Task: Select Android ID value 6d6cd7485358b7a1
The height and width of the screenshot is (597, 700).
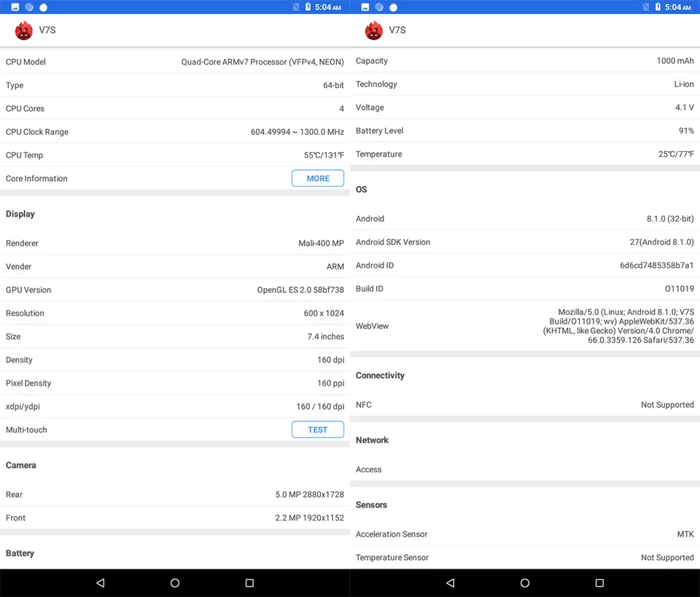Action: coord(657,265)
